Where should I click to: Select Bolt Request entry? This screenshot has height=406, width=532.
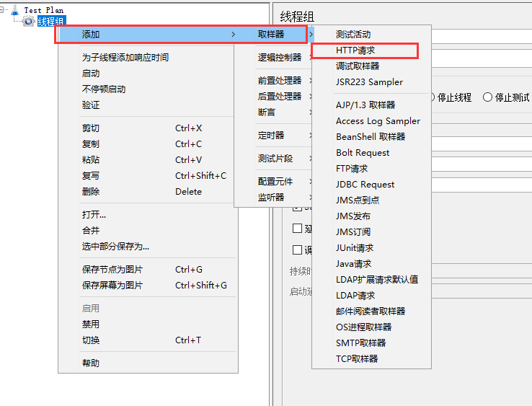pyautogui.click(x=371, y=153)
